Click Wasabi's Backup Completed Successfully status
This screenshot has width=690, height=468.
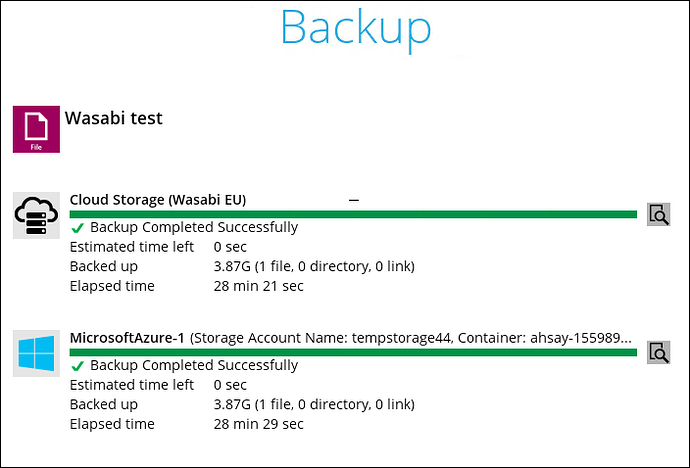click(194, 227)
